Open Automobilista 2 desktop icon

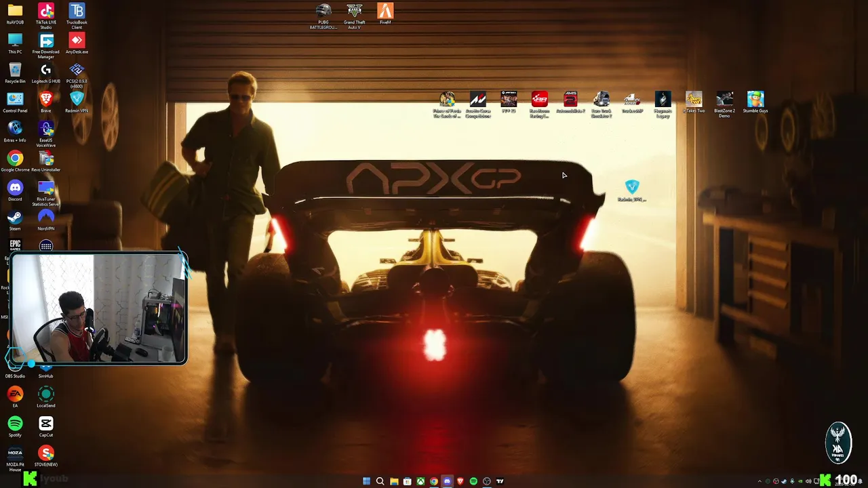point(570,102)
